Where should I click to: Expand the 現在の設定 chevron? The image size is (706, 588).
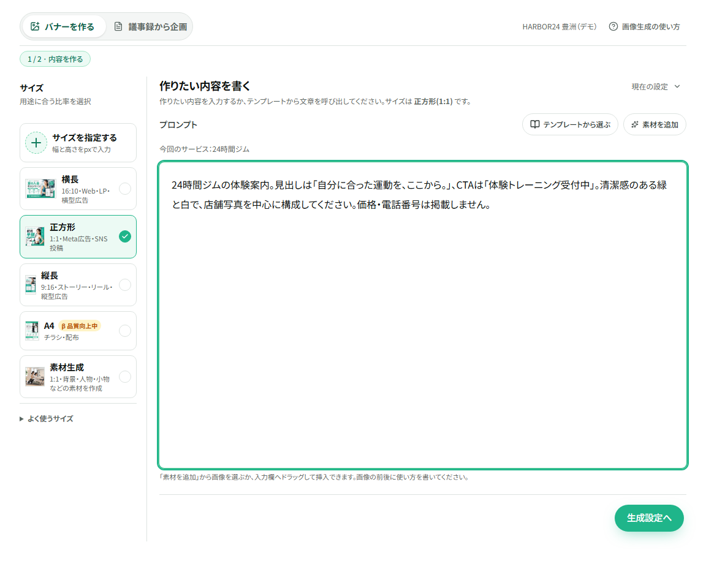pos(677,87)
